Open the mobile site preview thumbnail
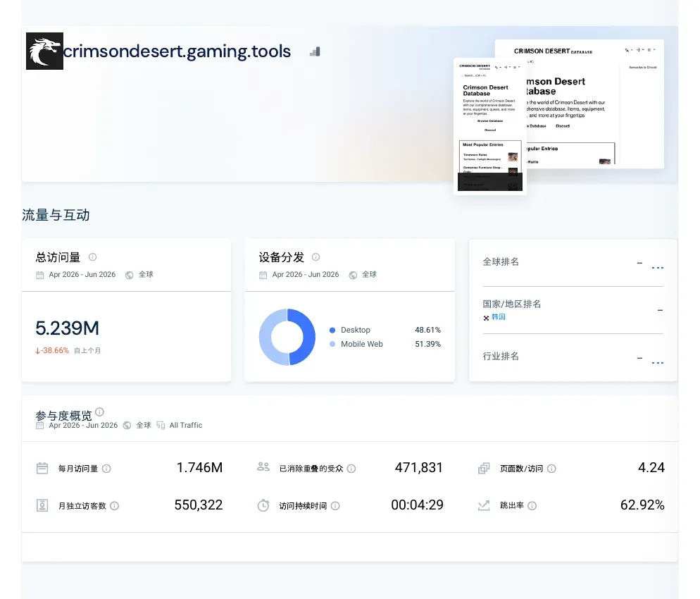 point(490,126)
